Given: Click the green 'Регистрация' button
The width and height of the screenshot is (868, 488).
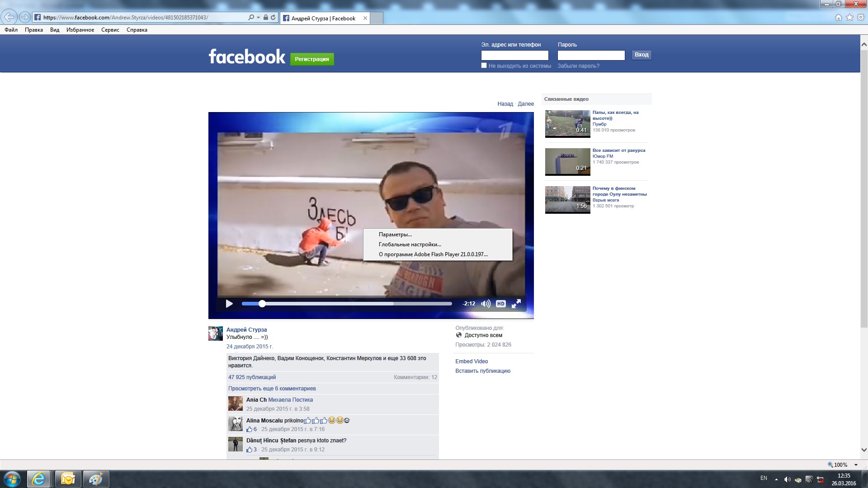Looking at the screenshot, I should coord(311,59).
